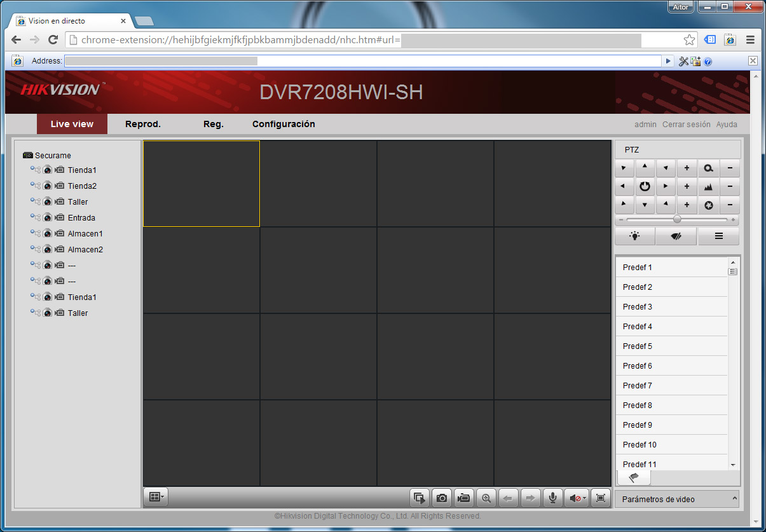Switch to full screen view
The width and height of the screenshot is (766, 532).
600,498
